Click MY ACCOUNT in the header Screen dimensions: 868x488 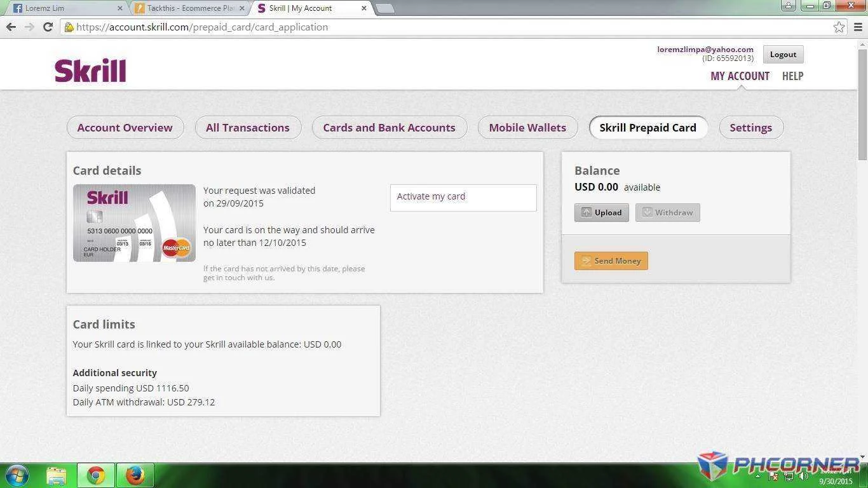[x=740, y=76]
